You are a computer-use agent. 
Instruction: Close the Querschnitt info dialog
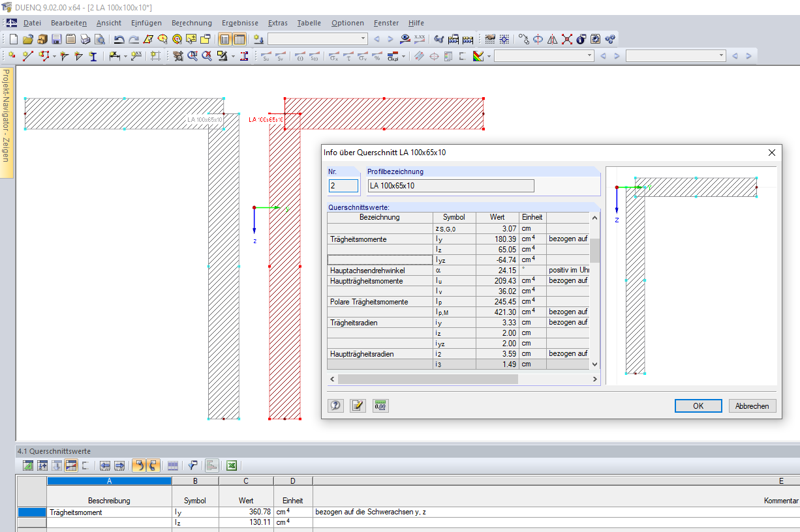[x=772, y=153]
